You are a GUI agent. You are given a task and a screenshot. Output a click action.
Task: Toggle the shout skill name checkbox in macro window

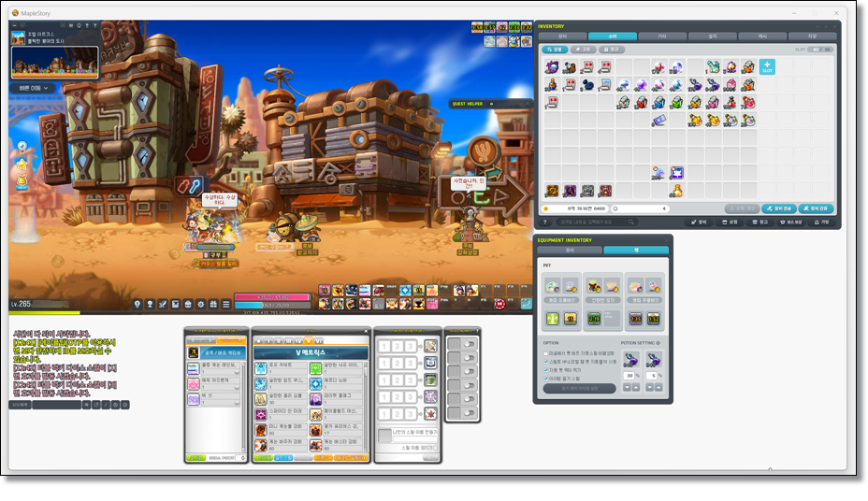point(435,448)
